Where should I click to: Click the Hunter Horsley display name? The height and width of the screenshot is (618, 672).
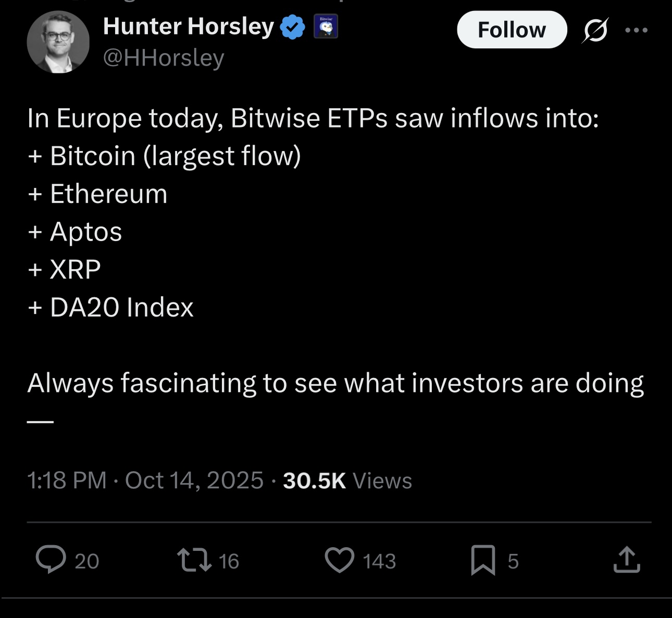coord(189,27)
